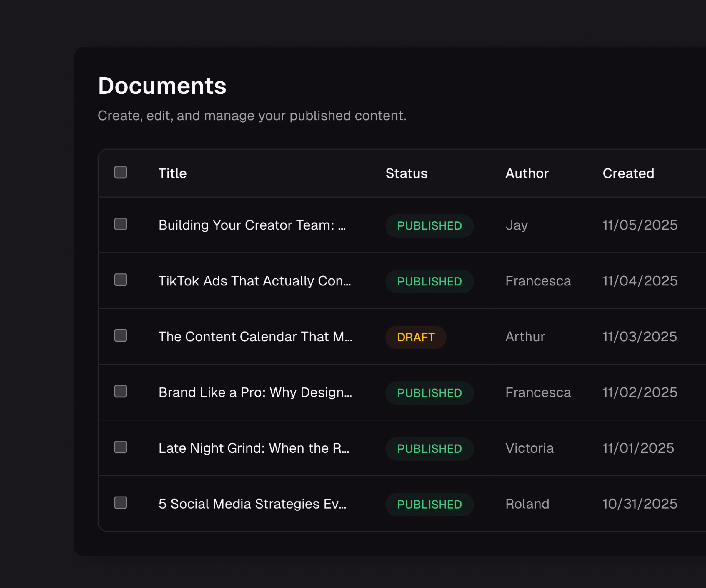Check the Brand Like a Pro row
This screenshot has width=706, height=588.
[x=120, y=391]
